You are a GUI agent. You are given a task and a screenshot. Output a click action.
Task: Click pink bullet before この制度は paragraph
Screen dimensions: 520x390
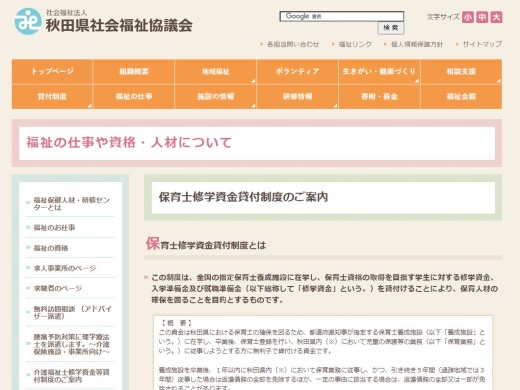146,277
